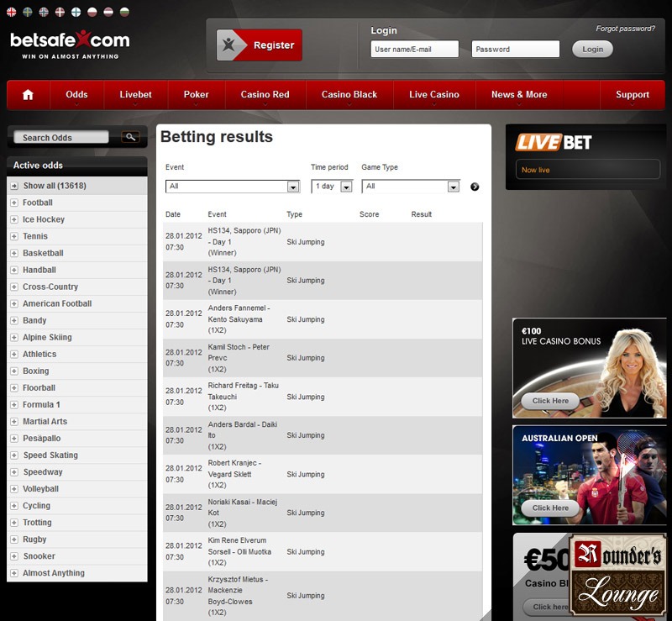The height and width of the screenshot is (621, 672).
Task: Expand the Ice Hockey plus icon
Action: (14, 219)
